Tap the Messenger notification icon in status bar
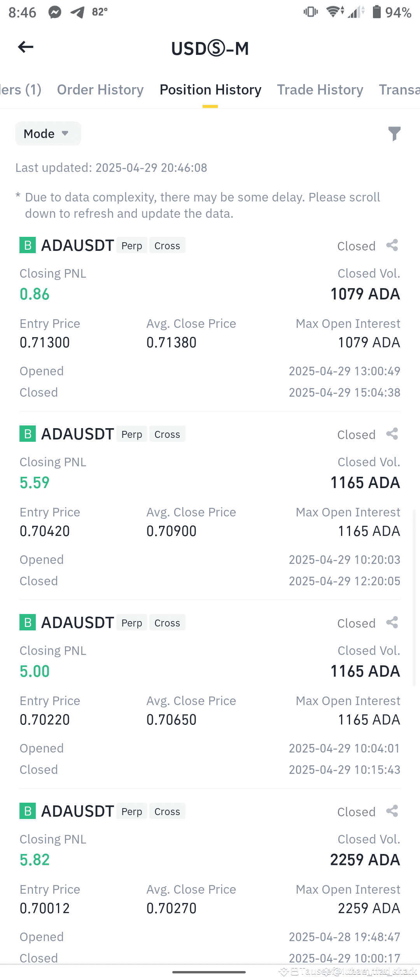Image resolution: width=420 pixels, height=980 pixels. [55, 12]
